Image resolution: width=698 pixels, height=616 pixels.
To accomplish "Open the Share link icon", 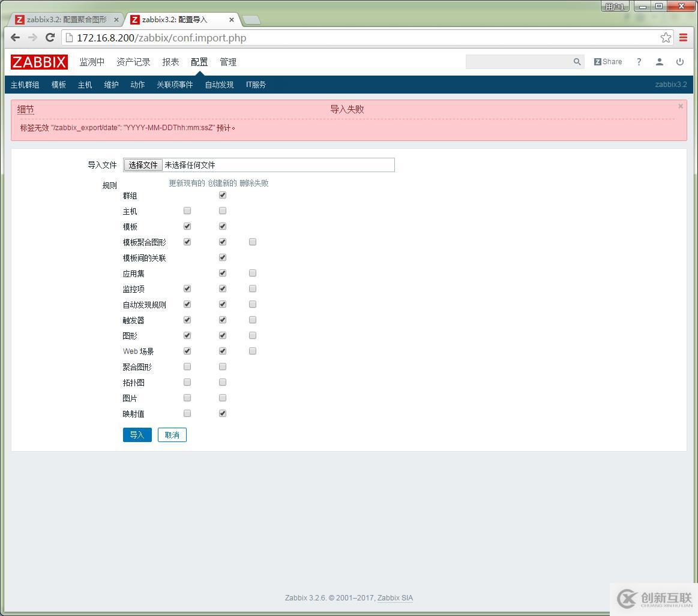I will point(607,62).
